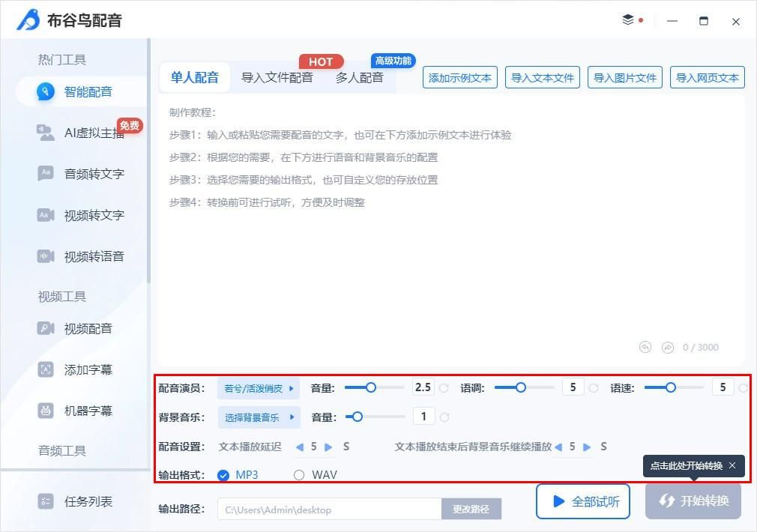Select 音频转文字 sidebar item

coord(80,174)
